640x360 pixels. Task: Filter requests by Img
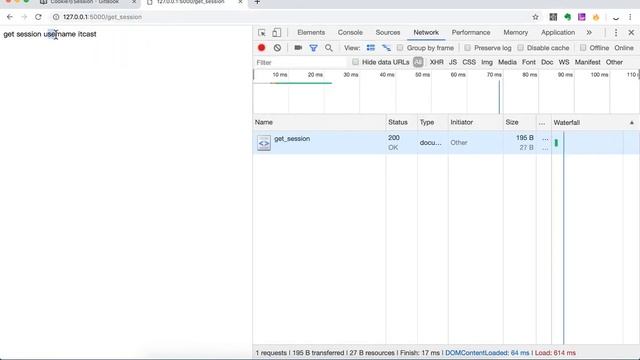487,62
